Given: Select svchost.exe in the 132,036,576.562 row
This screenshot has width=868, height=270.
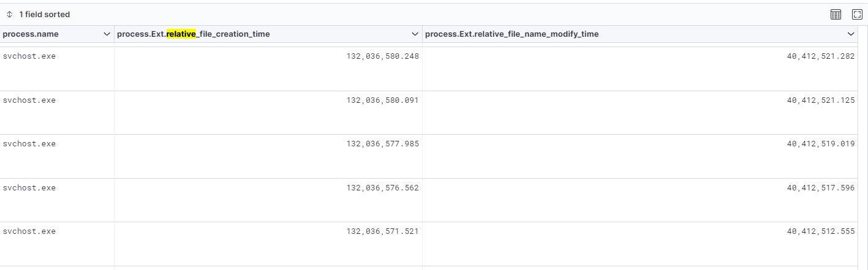Looking at the screenshot, I should tap(29, 188).
